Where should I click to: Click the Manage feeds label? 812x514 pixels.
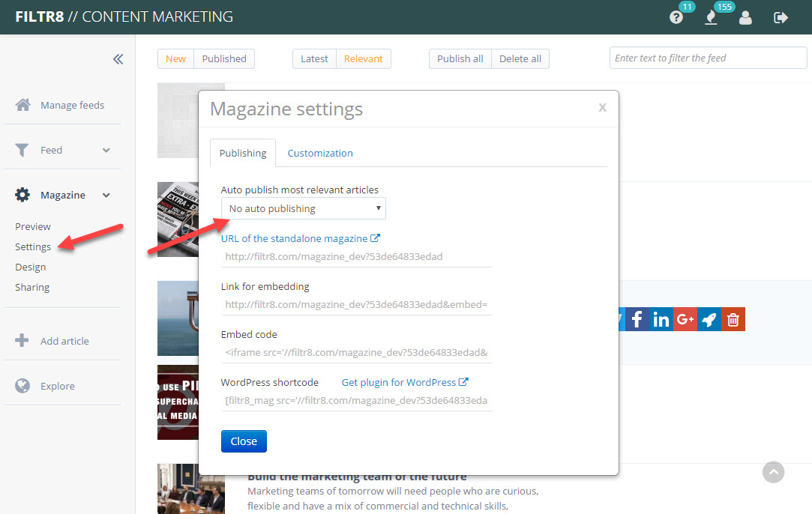click(73, 105)
